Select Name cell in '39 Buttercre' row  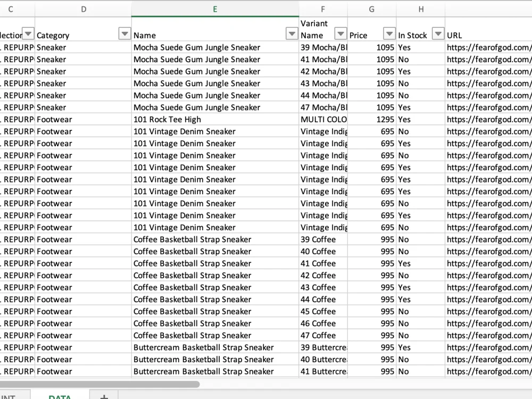215,347
